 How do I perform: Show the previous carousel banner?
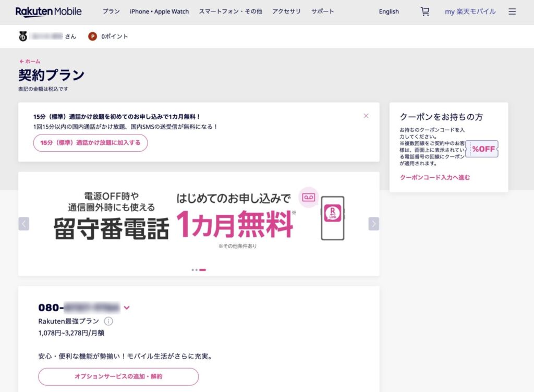click(x=24, y=224)
